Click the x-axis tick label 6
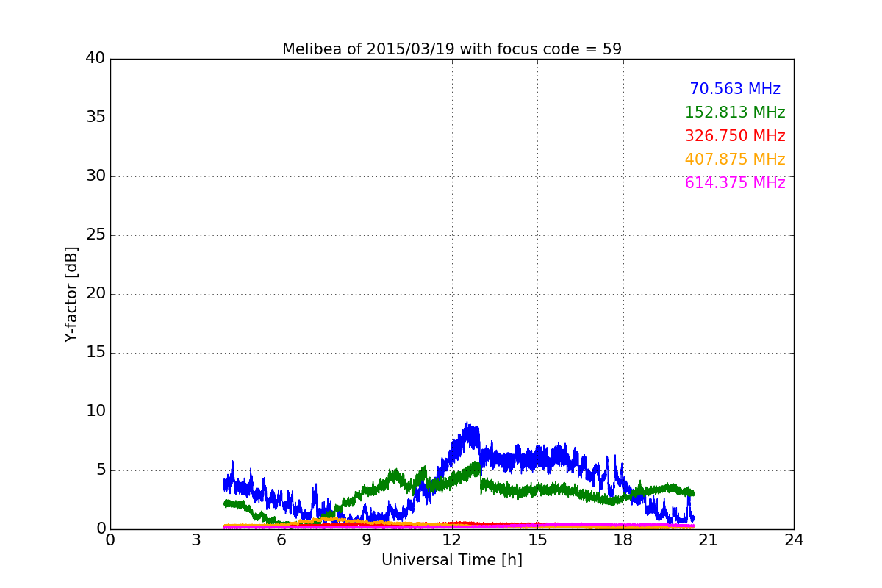882x588 pixels. pyautogui.click(x=282, y=539)
